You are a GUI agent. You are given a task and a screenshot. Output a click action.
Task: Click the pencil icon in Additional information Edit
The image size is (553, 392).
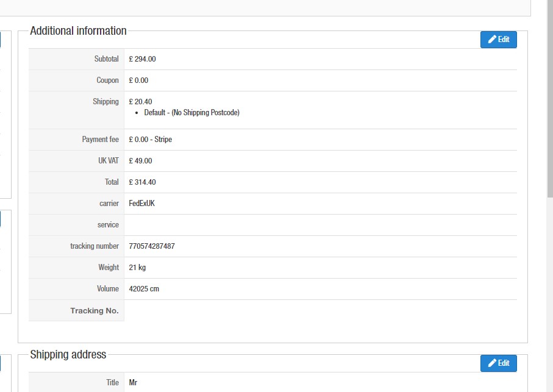click(x=492, y=40)
